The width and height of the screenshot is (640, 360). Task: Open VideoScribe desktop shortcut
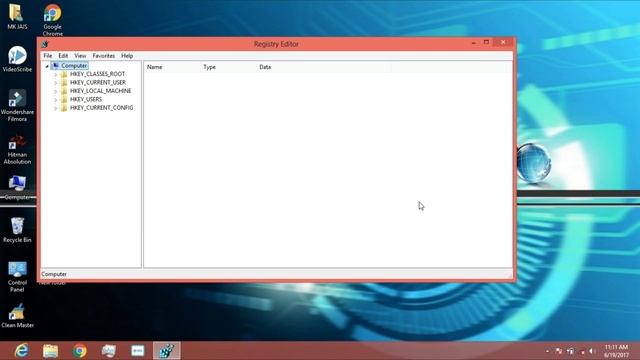pos(17,59)
